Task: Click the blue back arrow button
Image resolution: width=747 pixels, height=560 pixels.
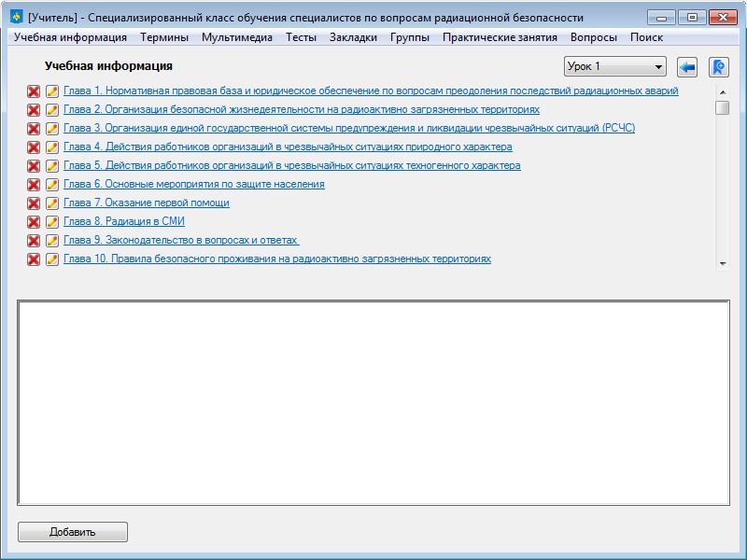Action: click(687, 67)
